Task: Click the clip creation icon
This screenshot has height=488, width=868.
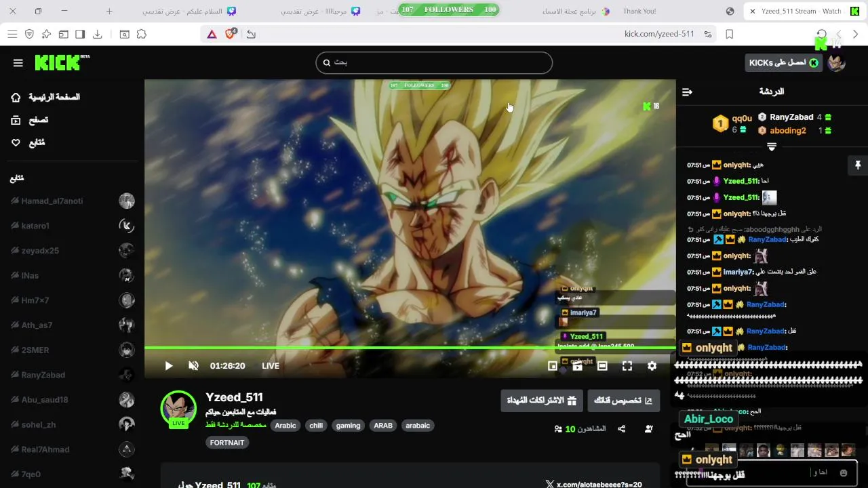Action: [578, 366]
